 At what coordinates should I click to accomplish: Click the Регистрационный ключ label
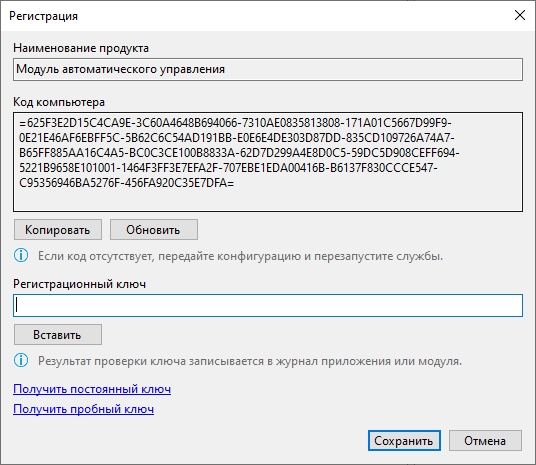[79, 284]
